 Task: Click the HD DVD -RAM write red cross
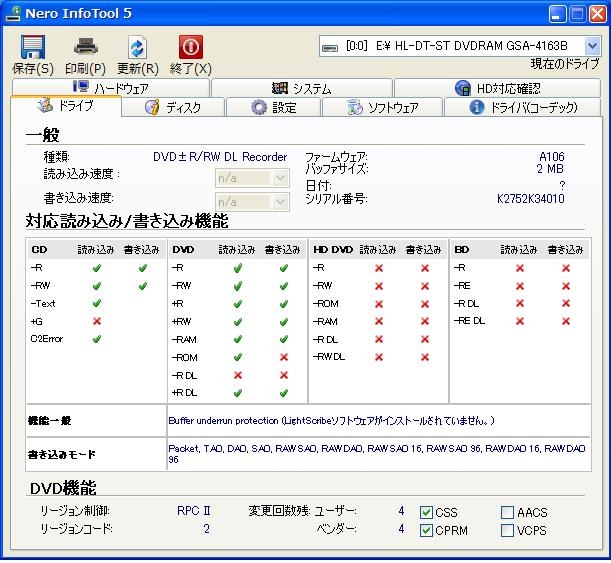(425, 321)
